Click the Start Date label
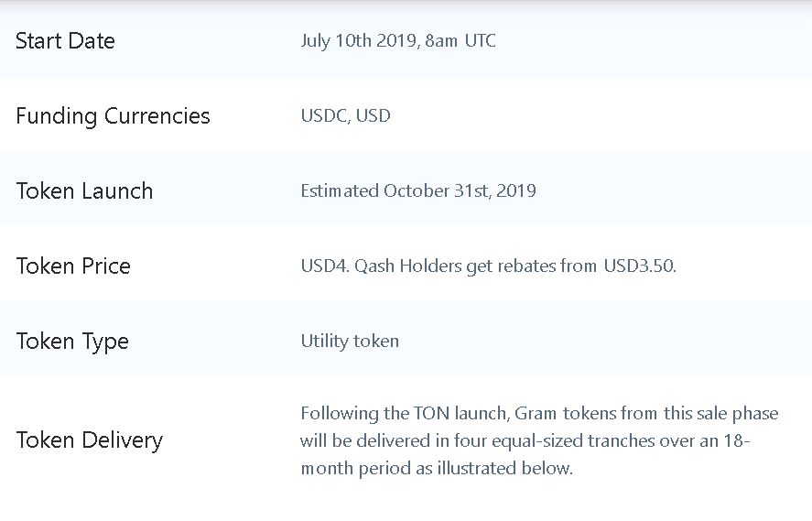Viewport: 812px width, 521px height. tap(65, 41)
